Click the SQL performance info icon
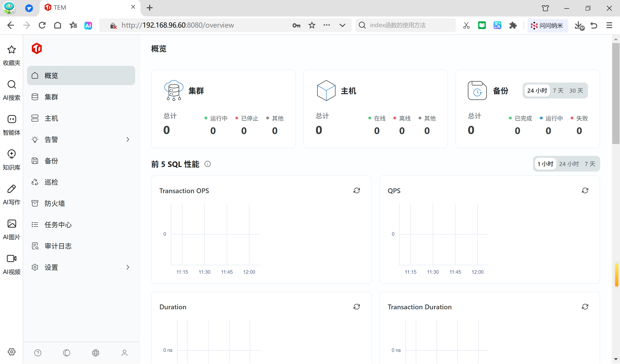The width and height of the screenshot is (620, 364). coord(207,164)
